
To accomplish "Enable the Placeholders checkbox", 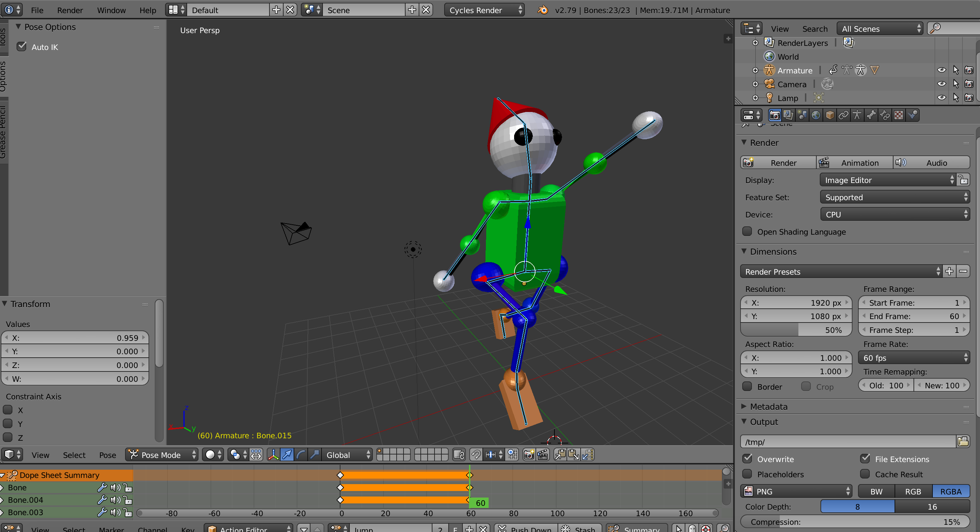I will click(747, 474).
